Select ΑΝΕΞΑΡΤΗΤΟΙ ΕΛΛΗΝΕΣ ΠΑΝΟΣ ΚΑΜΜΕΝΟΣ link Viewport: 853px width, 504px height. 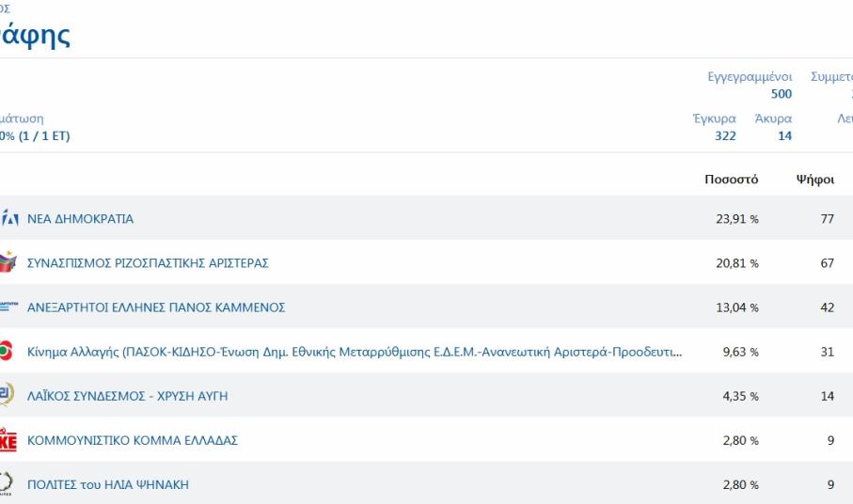pyautogui.click(x=156, y=307)
